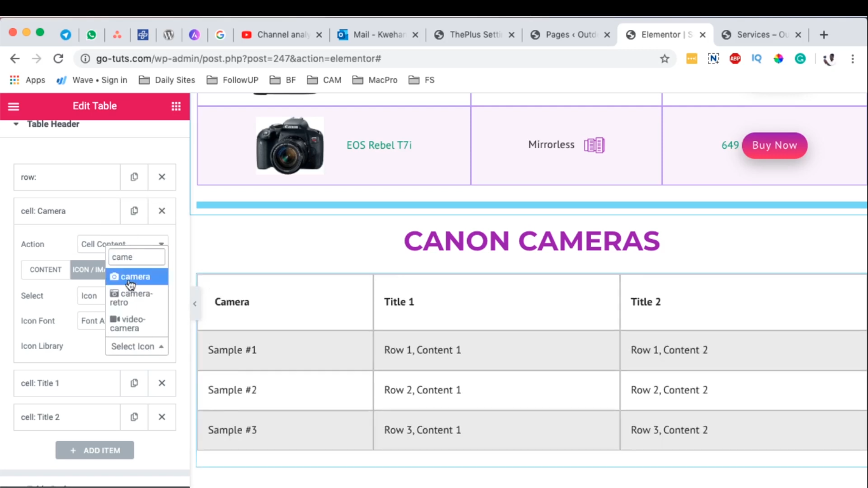Open the IQ extension icon

756,58
